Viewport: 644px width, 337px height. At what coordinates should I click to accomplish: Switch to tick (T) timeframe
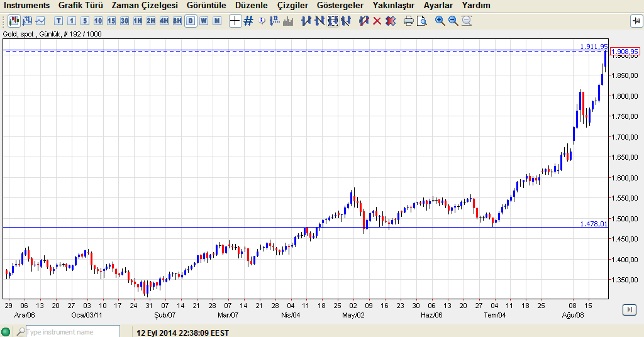click(58, 21)
